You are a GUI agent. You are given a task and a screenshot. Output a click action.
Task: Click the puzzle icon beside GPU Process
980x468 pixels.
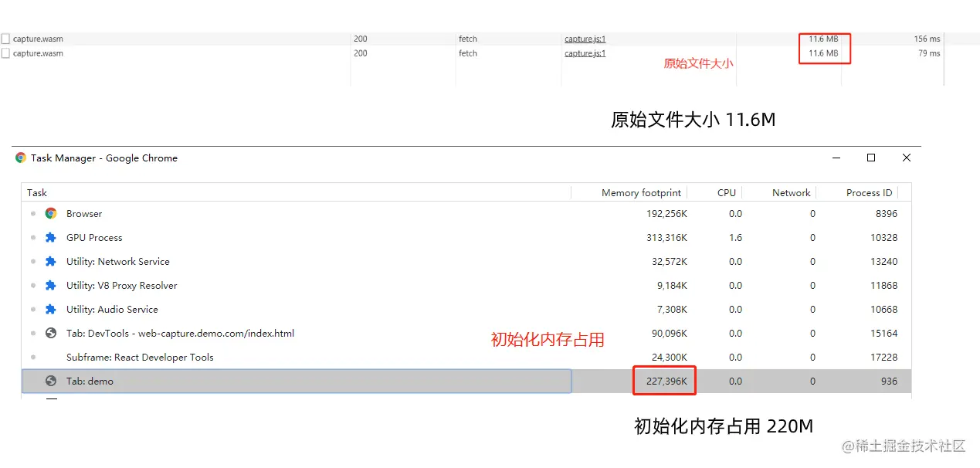coord(51,238)
